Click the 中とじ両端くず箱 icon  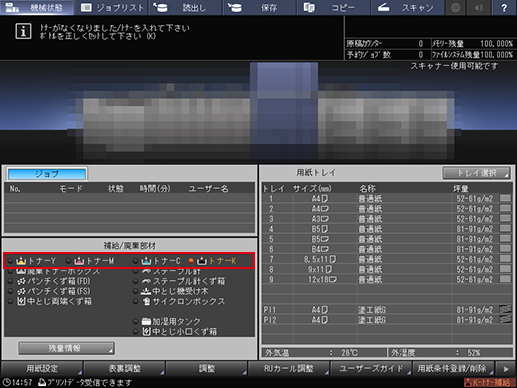click(x=21, y=301)
